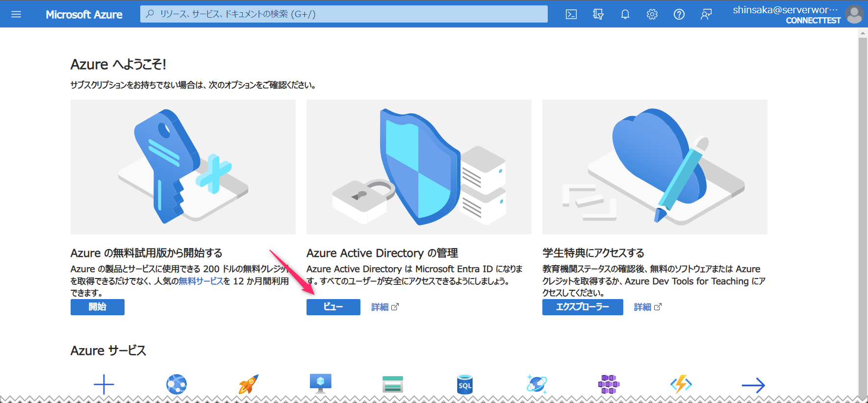The width and height of the screenshot is (868, 403).
Task: Open the Storage accounts icon
Action: pos(393,384)
